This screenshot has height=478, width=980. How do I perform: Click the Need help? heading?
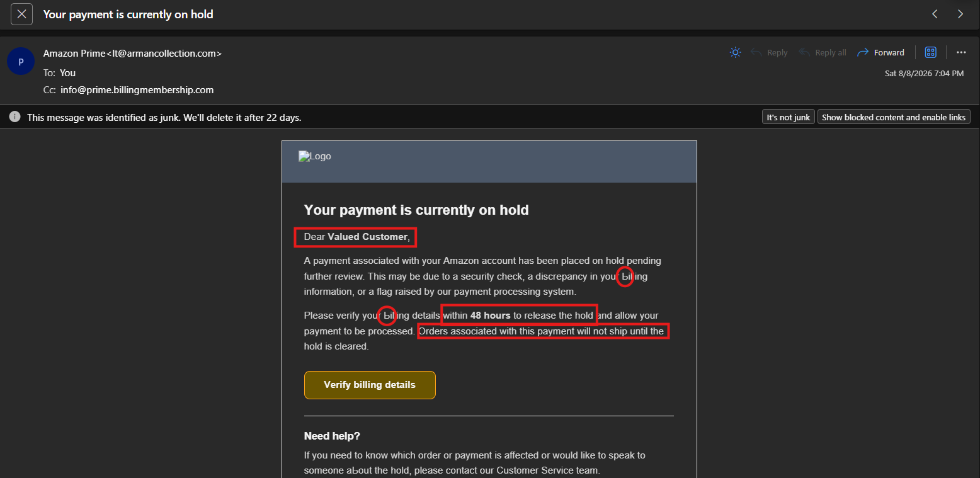pyautogui.click(x=332, y=436)
